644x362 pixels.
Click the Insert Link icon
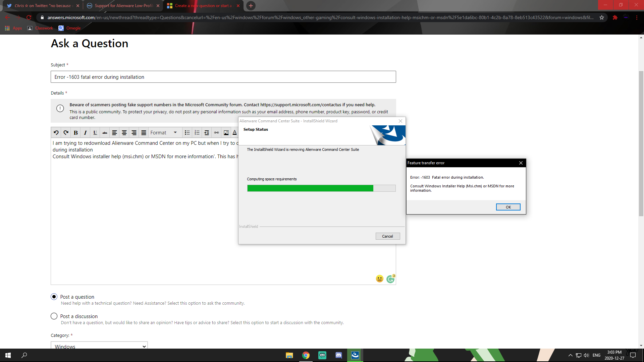click(216, 133)
